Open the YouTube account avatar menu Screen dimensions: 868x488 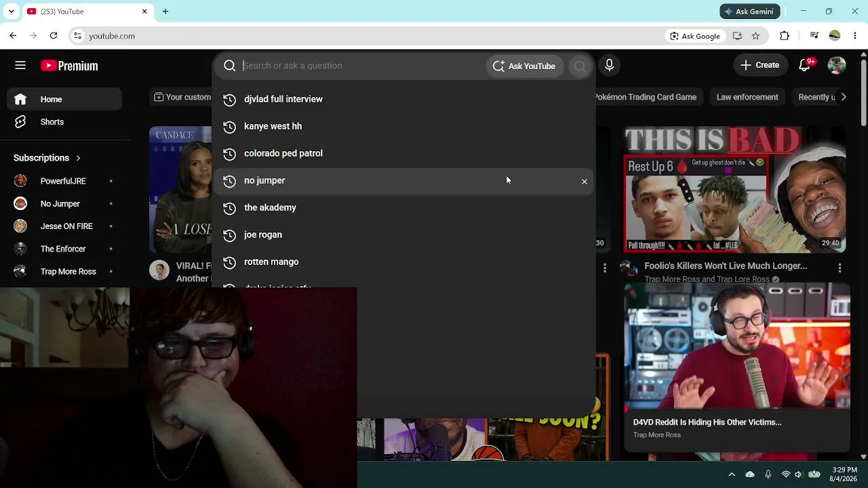[837, 65]
